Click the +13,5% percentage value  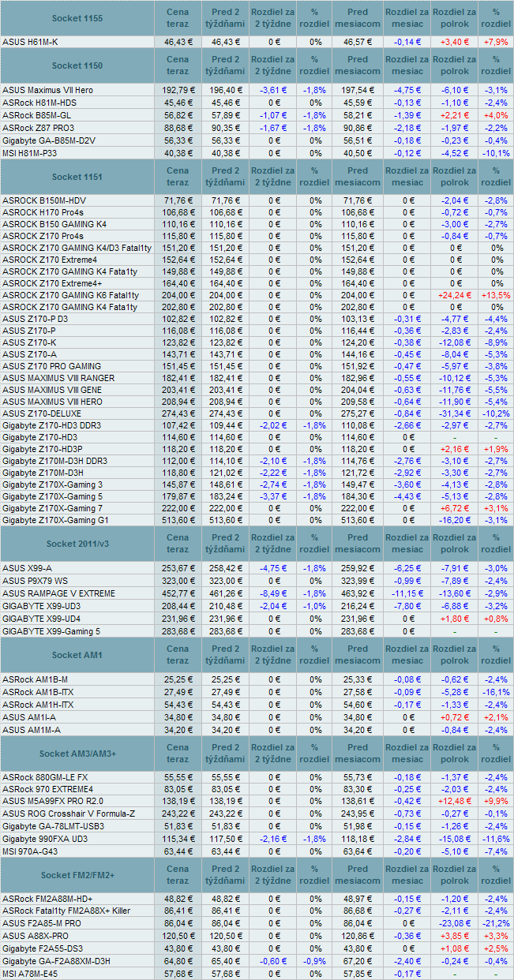[x=496, y=295]
